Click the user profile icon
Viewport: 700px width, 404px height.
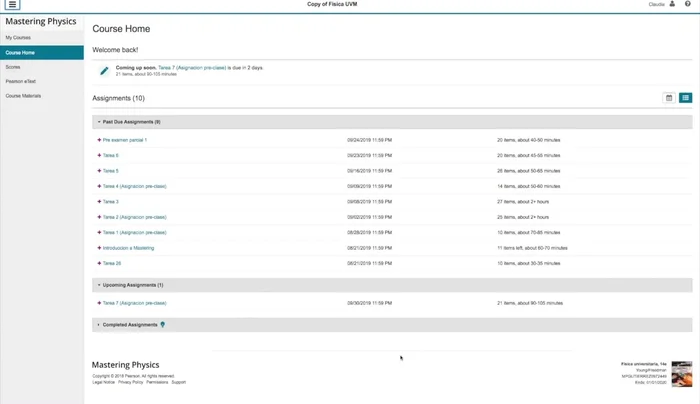pos(672,4)
